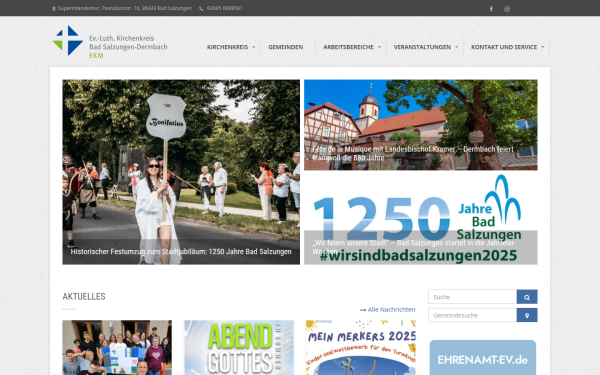This screenshot has height=375, width=600.
Task: Expand the Arbeitsbereiche dropdown arrow
Action: [x=380, y=47]
